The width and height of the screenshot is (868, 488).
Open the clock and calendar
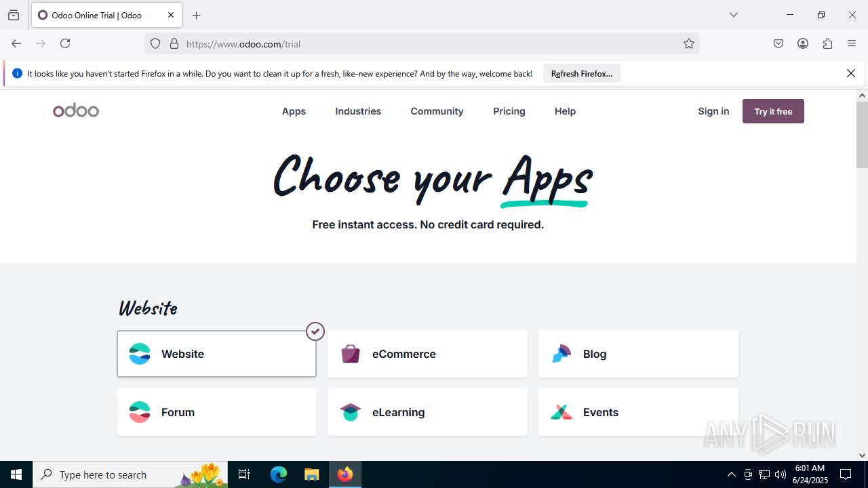[810, 474]
